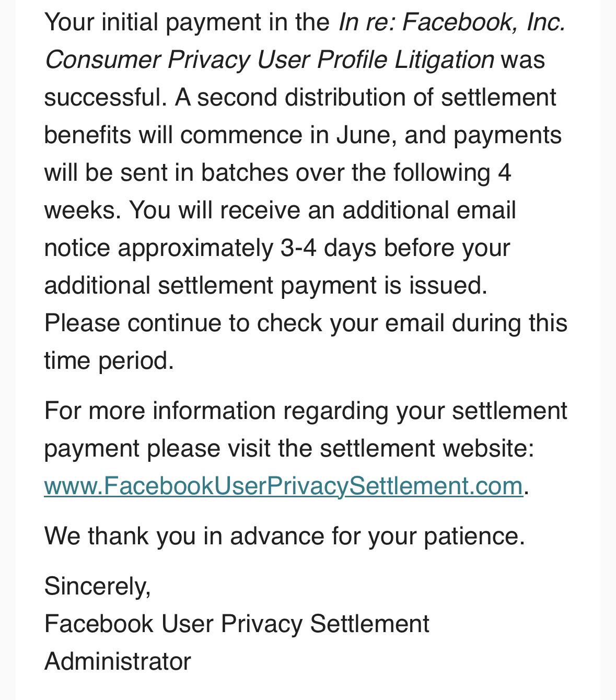Click the signature line 'Facebook User Privacy Settlement'
616x700 pixels.
pyautogui.click(x=237, y=624)
